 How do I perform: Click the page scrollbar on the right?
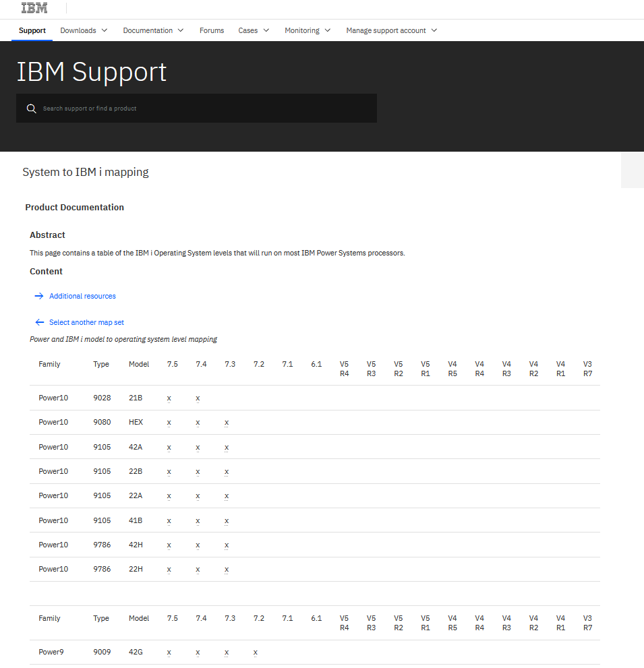point(632,170)
